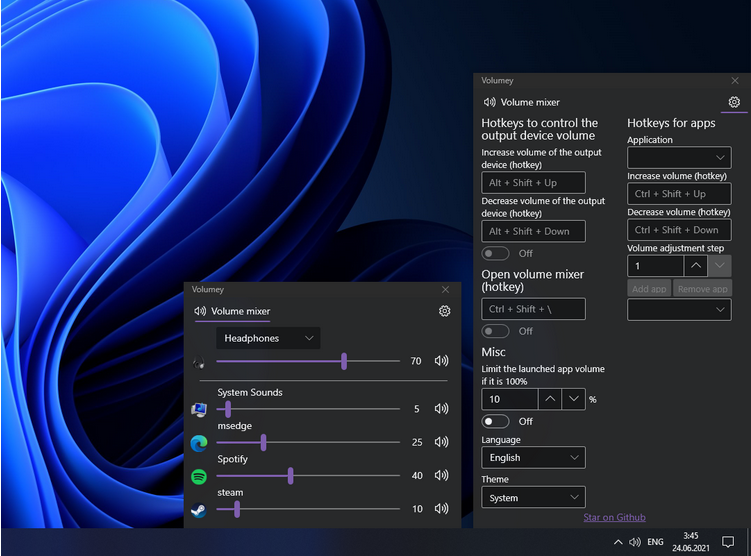Viewport: 751px width, 556px height.
Task: Select Volume mixer tab in small window
Action: (x=233, y=311)
